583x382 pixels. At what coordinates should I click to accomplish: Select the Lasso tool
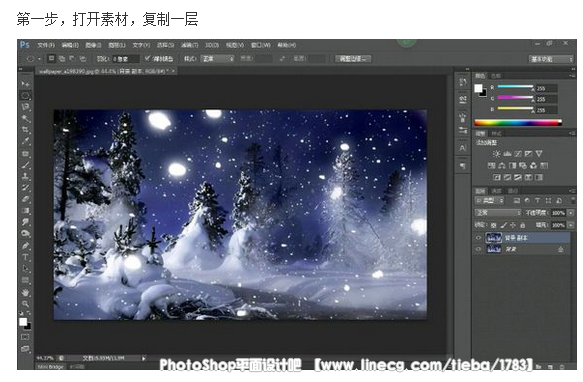pyautogui.click(x=25, y=107)
